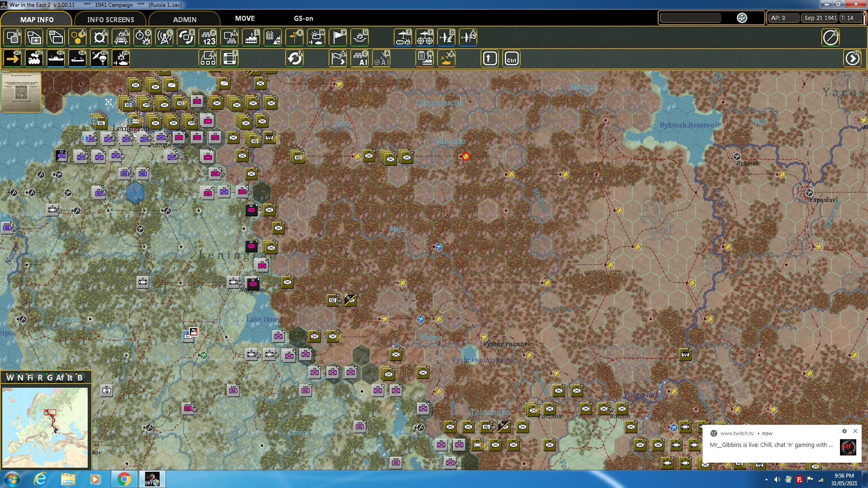868x488 pixels.
Task: Toggle the Shift key mode button
Action: [x=490, y=59]
